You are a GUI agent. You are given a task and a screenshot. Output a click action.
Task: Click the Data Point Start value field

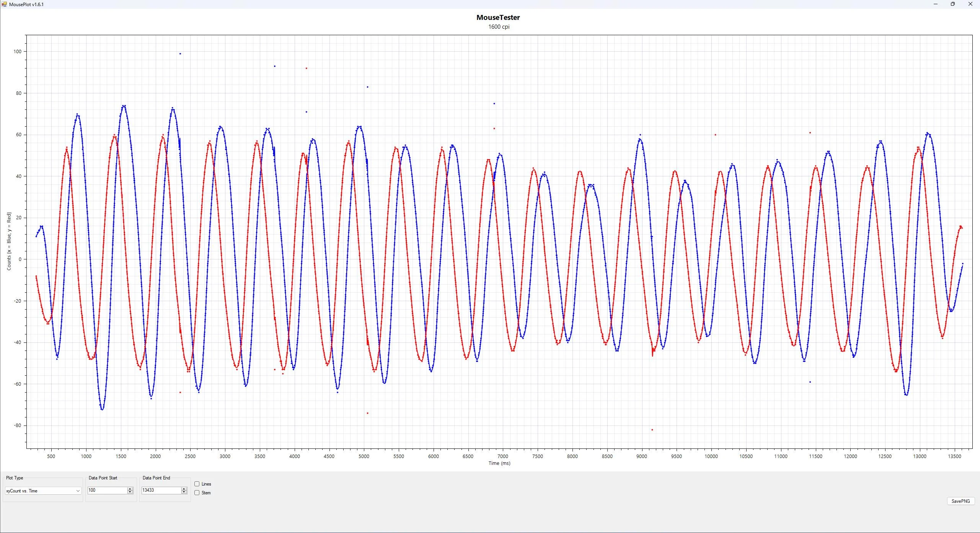(x=107, y=490)
